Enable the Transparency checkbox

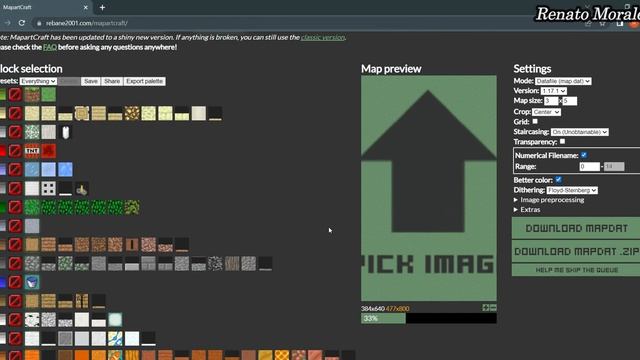pyautogui.click(x=562, y=141)
